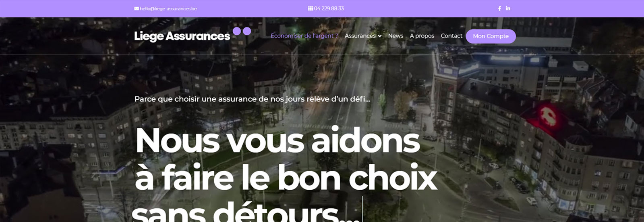Navigate to the Contact page
This screenshot has height=222, width=644.
451,36
